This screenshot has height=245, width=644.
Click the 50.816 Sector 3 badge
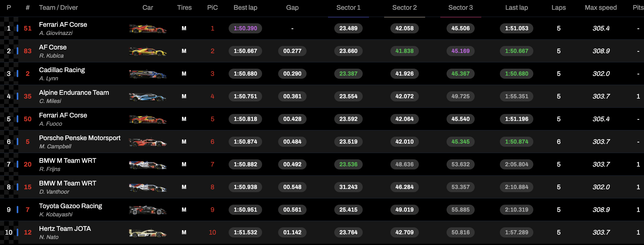[x=461, y=232]
